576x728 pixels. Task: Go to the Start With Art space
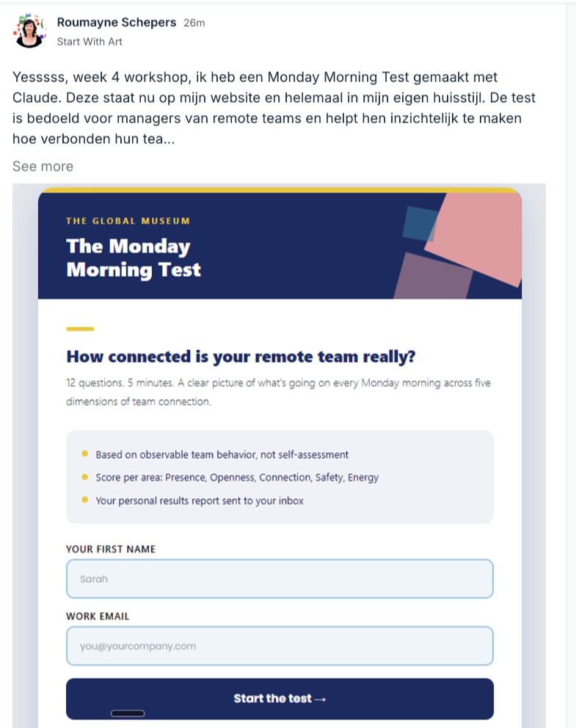tap(90, 42)
